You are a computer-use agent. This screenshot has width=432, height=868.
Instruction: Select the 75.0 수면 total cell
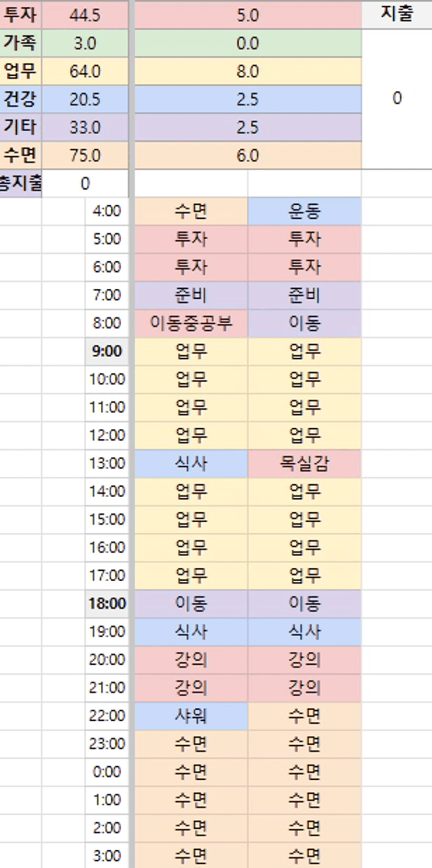(85, 155)
